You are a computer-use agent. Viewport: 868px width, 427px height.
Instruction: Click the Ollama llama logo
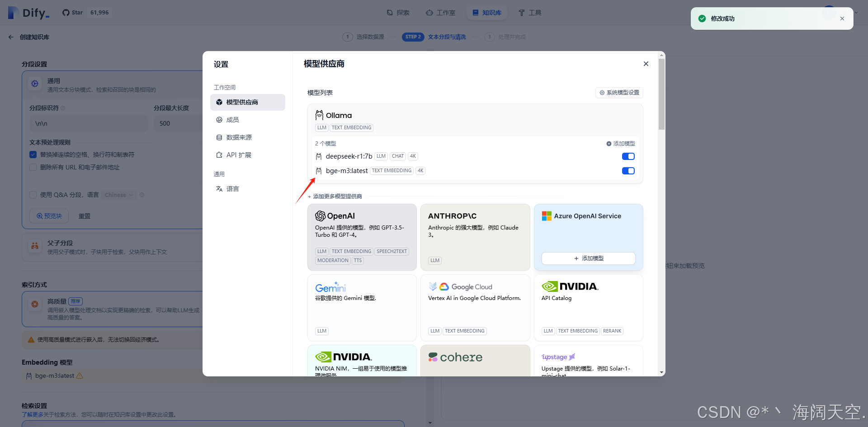click(319, 115)
